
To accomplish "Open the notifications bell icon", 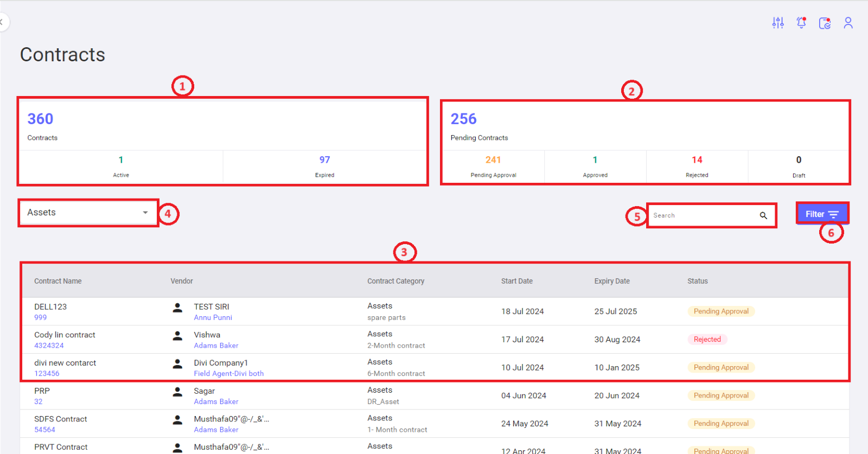I will click(x=801, y=23).
